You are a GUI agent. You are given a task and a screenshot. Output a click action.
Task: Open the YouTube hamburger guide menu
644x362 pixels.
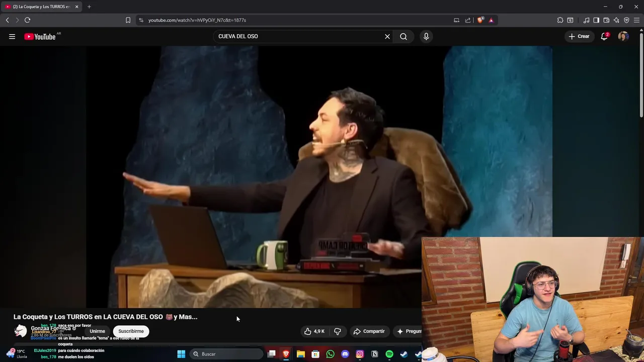point(12,36)
